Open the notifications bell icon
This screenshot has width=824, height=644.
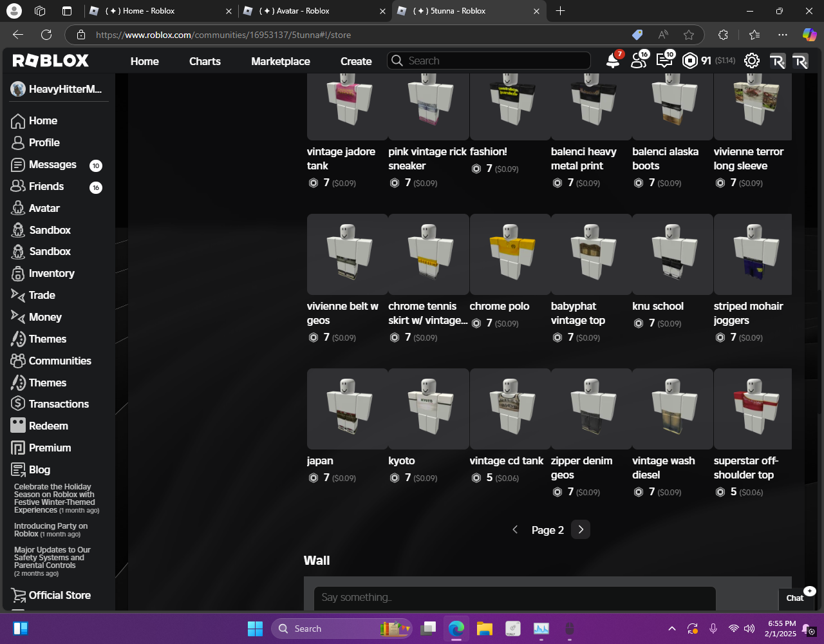click(x=613, y=61)
